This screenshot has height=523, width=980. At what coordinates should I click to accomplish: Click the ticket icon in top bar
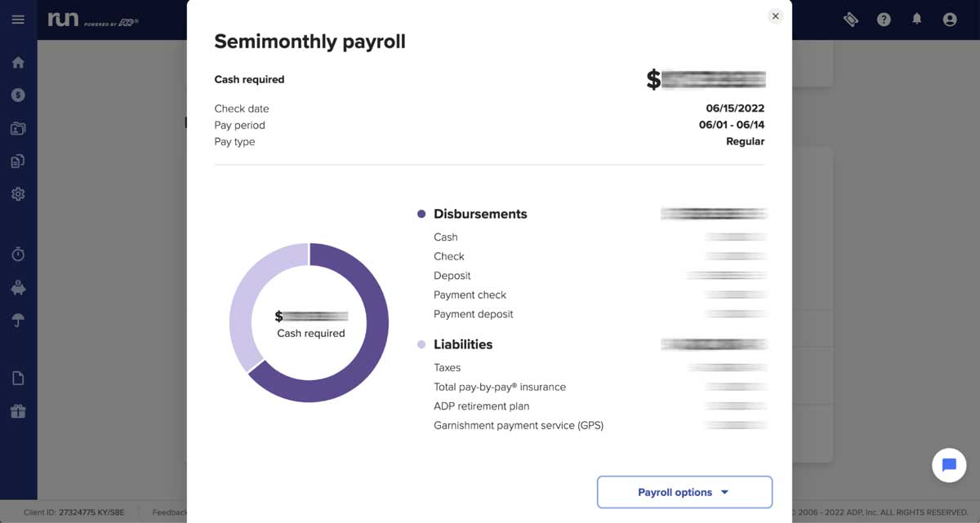pos(851,18)
